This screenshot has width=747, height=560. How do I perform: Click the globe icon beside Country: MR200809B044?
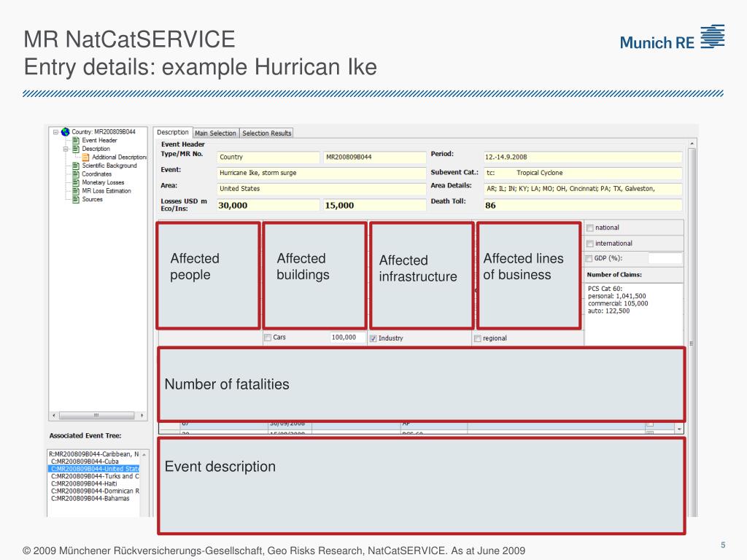tap(65, 132)
